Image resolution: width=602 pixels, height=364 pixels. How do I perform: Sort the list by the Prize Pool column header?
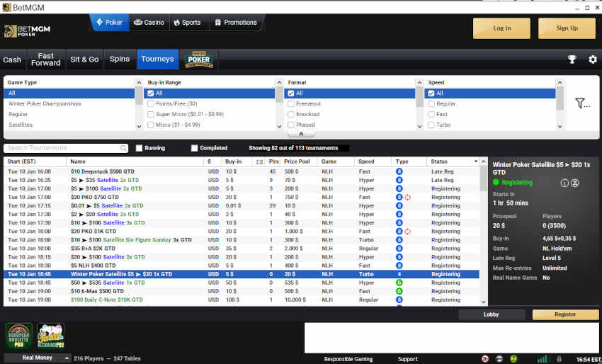(297, 161)
